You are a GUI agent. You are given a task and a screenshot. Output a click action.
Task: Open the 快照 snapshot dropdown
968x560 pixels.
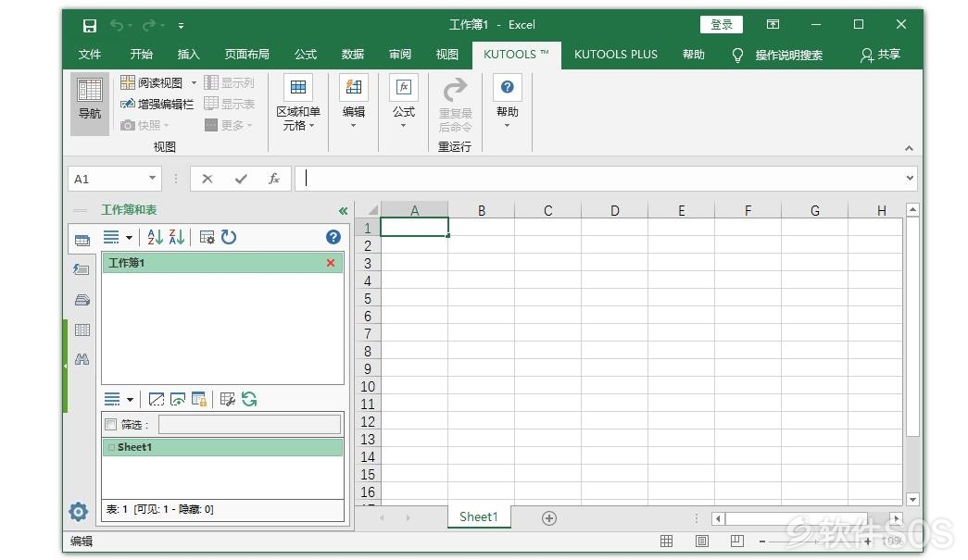[x=145, y=125]
